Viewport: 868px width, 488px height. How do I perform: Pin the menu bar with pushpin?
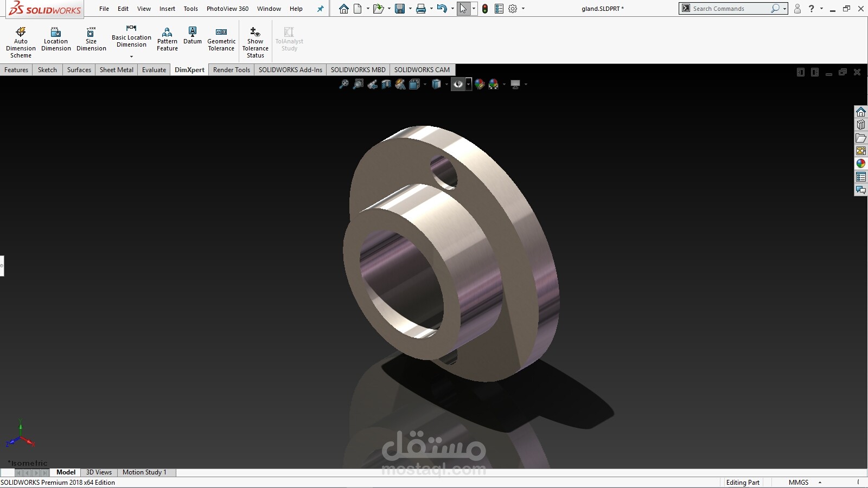(x=320, y=9)
